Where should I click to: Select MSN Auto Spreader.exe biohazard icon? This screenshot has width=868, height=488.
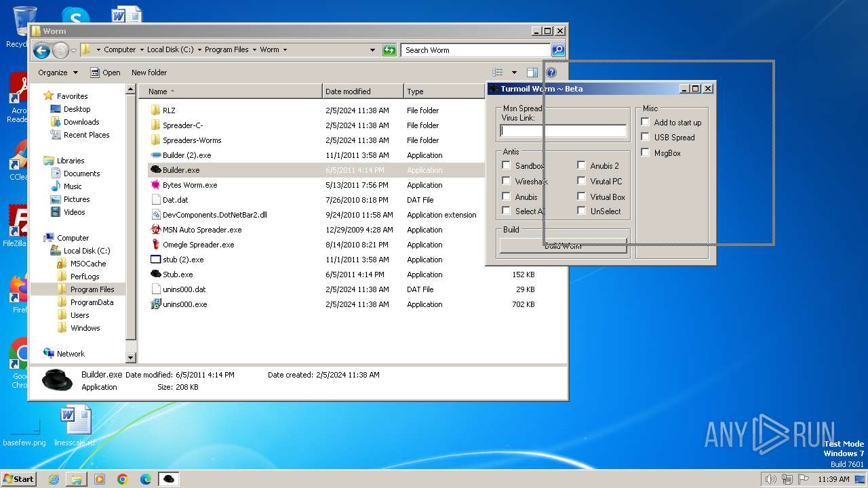pos(155,230)
